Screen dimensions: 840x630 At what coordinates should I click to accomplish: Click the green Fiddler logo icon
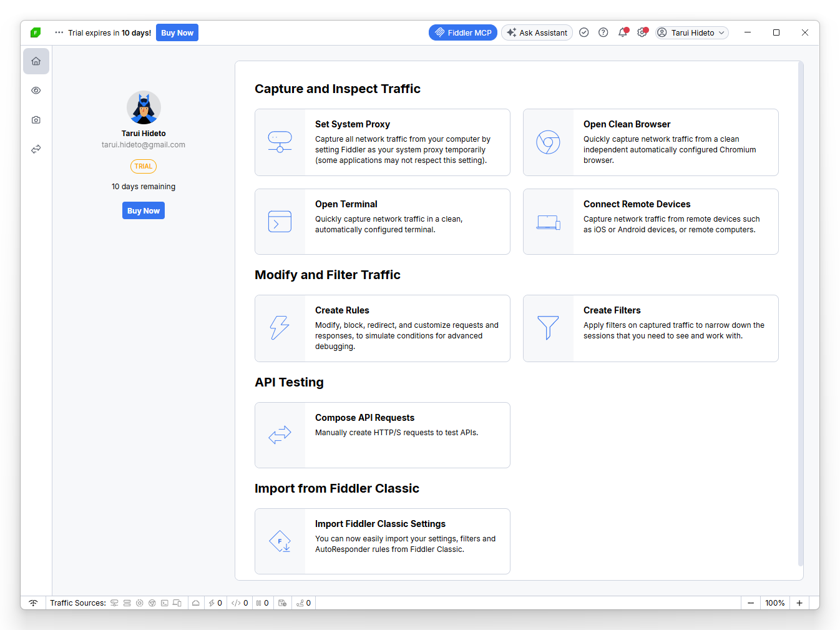(x=36, y=32)
